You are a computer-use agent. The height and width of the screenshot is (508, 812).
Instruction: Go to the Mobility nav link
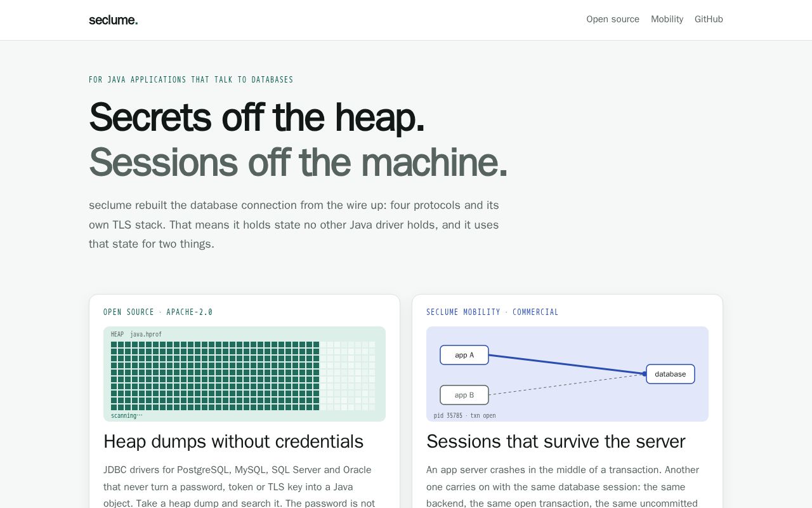pos(667,19)
